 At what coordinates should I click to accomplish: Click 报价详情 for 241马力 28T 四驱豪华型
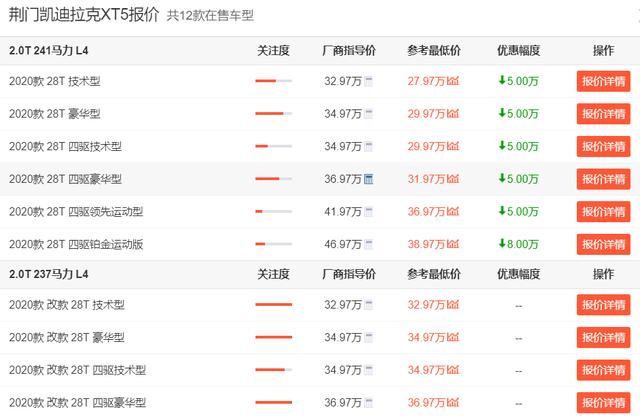(603, 179)
